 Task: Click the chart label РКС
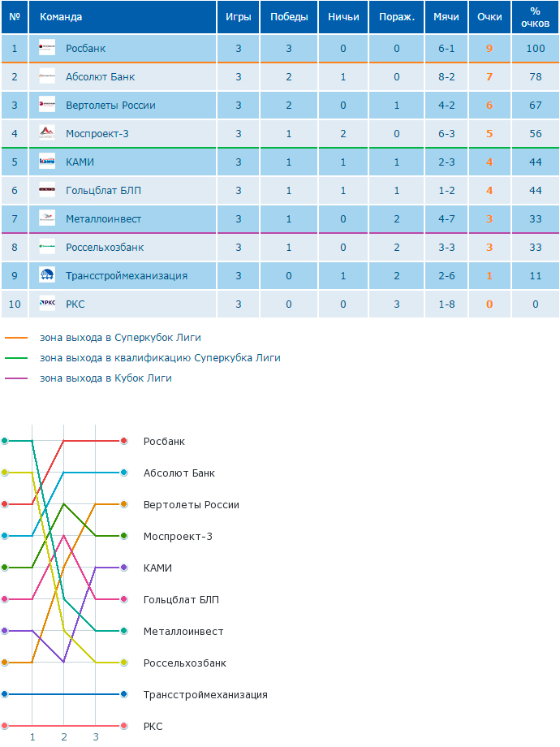[x=153, y=727]
